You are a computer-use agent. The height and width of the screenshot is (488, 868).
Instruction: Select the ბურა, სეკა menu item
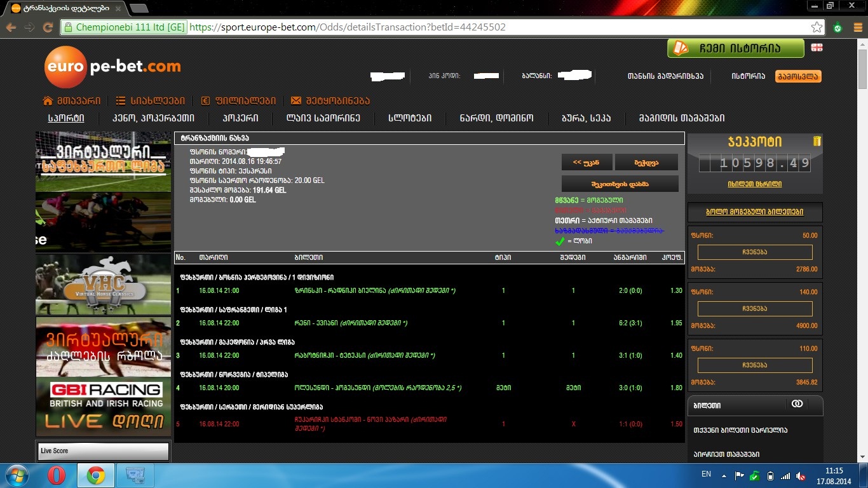pos(586,118)
